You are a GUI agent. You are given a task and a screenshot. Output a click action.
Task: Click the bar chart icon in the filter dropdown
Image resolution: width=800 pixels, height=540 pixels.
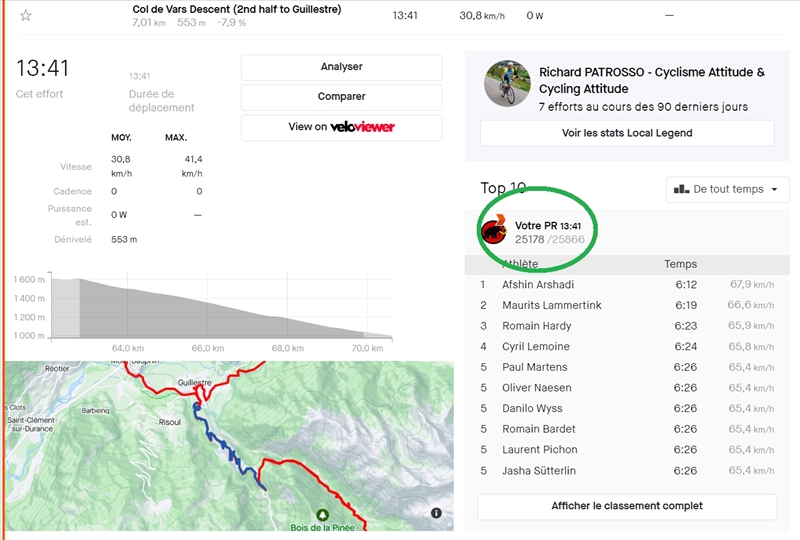tap(681, 189)
